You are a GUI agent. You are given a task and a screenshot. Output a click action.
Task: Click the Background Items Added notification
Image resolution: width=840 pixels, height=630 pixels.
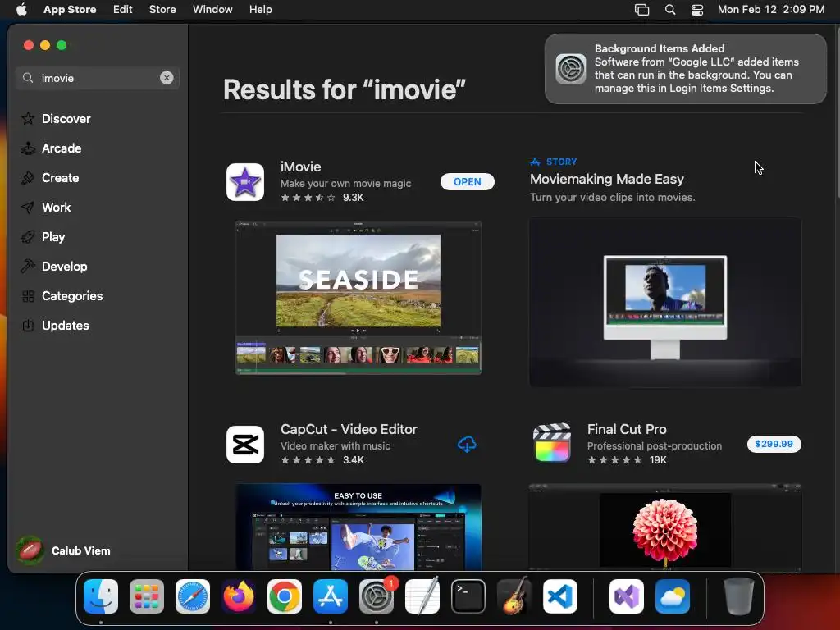coord(685,69)
